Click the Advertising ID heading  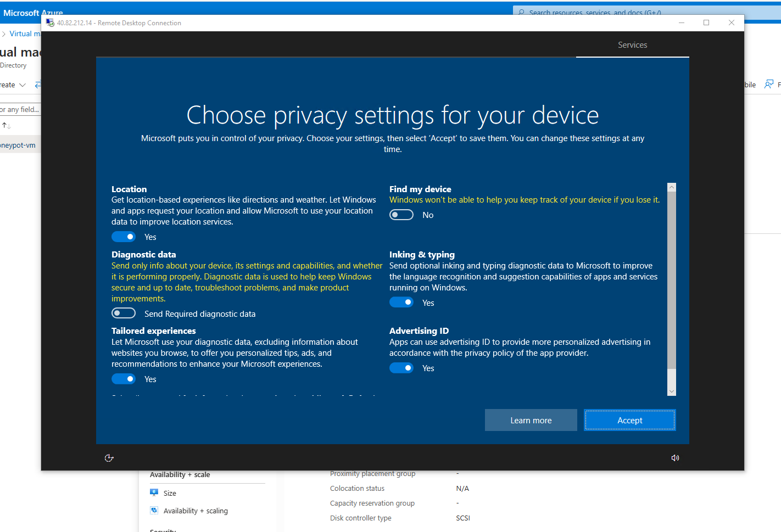tap(419, 331)
